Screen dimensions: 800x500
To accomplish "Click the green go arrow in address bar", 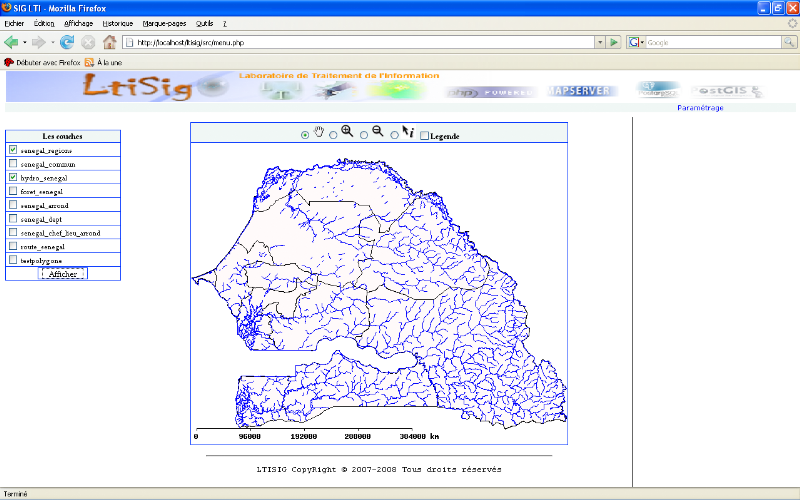I will (613, 42).
